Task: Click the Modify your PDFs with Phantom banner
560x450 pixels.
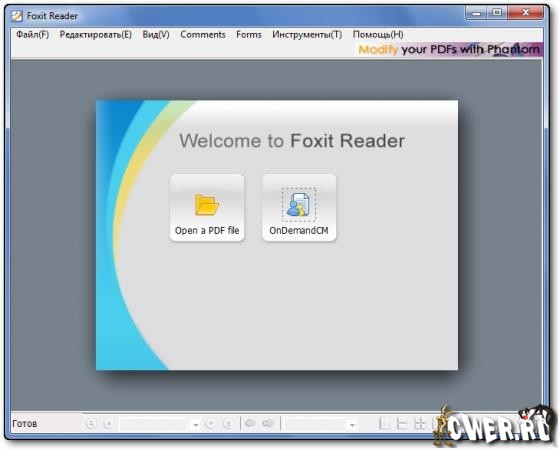Action: (x=449, y=49)
